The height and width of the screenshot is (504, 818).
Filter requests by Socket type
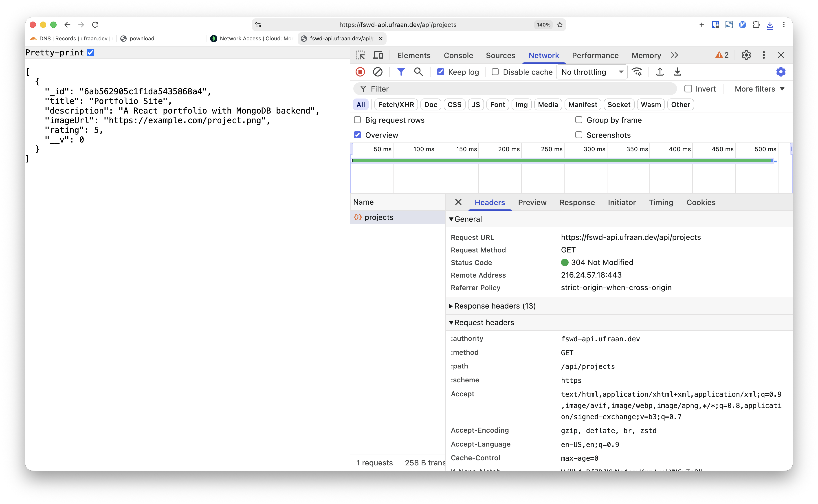619,104
